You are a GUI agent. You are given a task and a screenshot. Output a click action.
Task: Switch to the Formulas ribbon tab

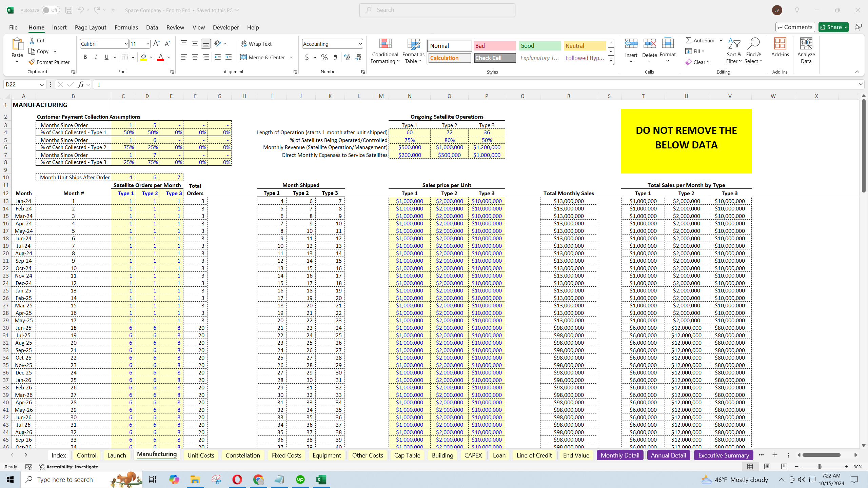point(126,27)
